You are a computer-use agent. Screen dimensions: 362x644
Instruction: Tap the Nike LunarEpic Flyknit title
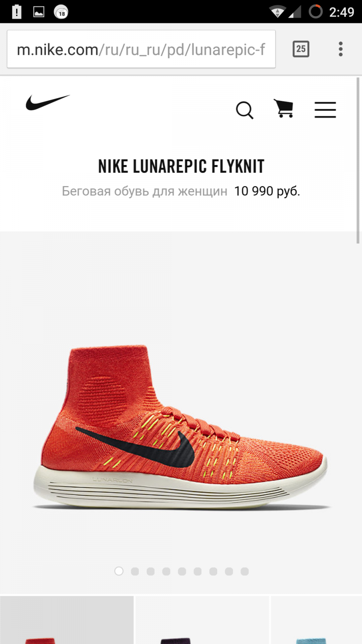coord(181,166)
